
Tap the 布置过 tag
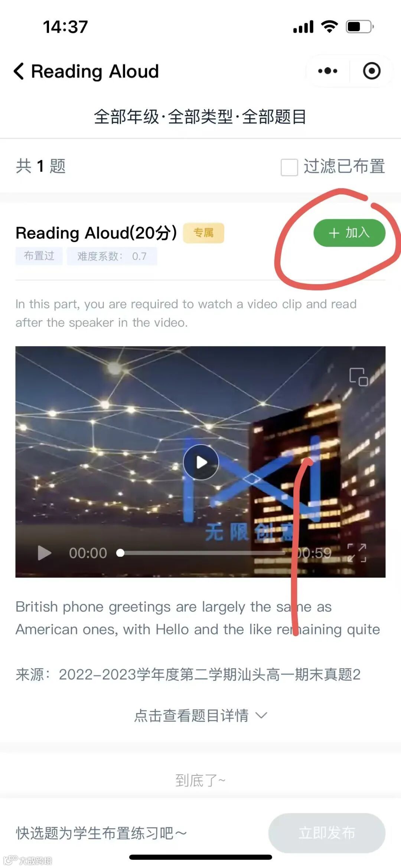click(39, 256)
